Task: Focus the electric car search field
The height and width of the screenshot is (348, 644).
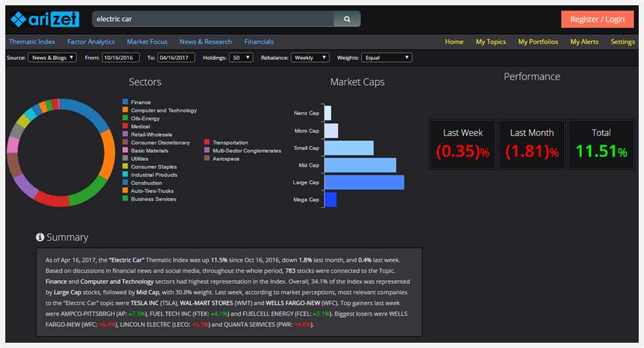Action: point(213,19)
